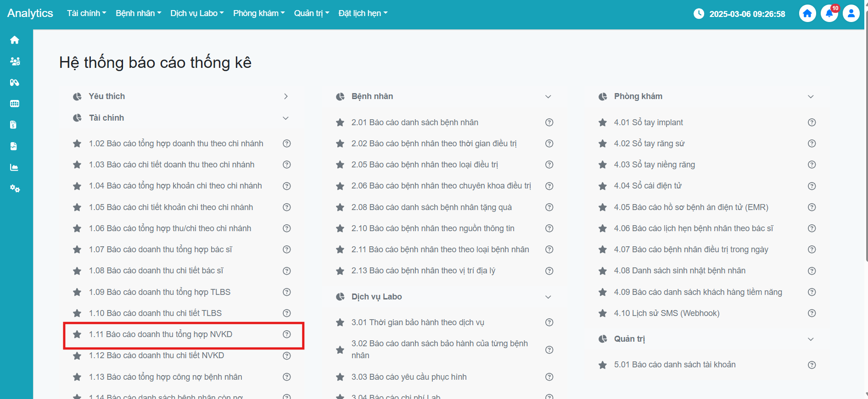Screen dimensions: 868x399
Task: Toggle favorite star for 3.01 warranty report
Action: (340, 322)
